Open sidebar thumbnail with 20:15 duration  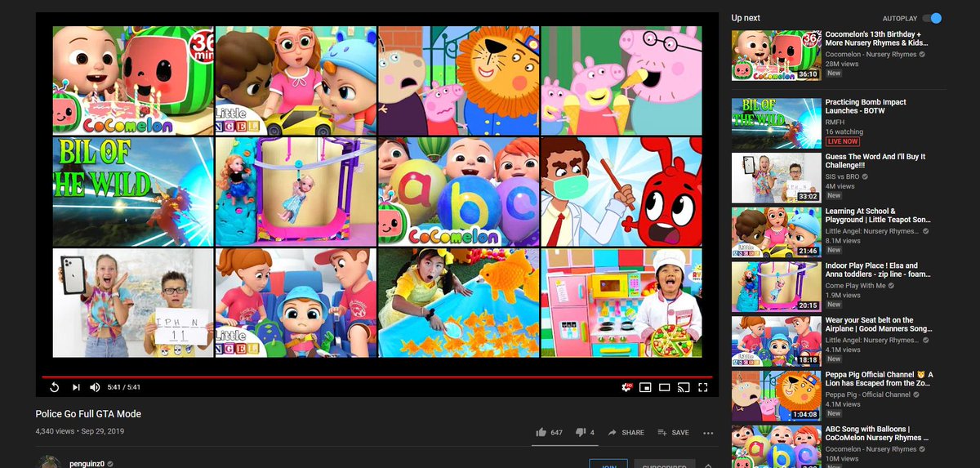point(776,287)
